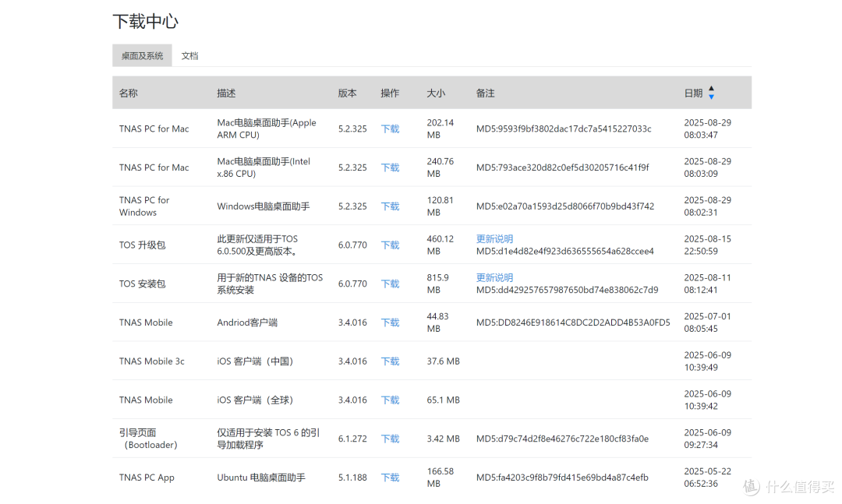Select the TOS 安装包 name cell
Viewport: 842px width, 504px height.
143,284
